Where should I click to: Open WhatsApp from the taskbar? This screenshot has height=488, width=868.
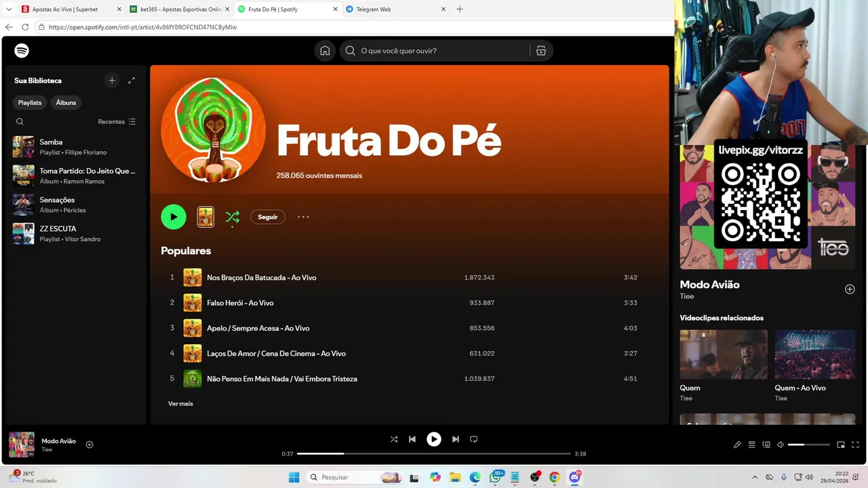coord(496,477)
